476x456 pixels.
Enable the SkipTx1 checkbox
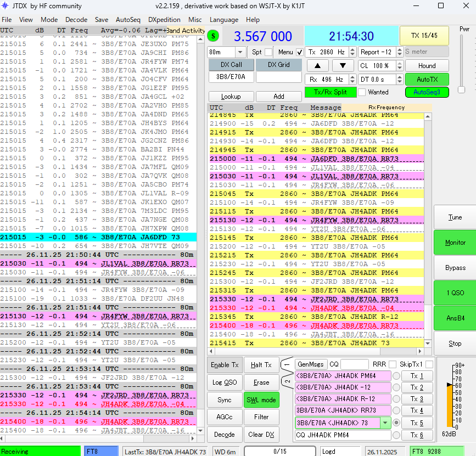[x=429, y=364]
